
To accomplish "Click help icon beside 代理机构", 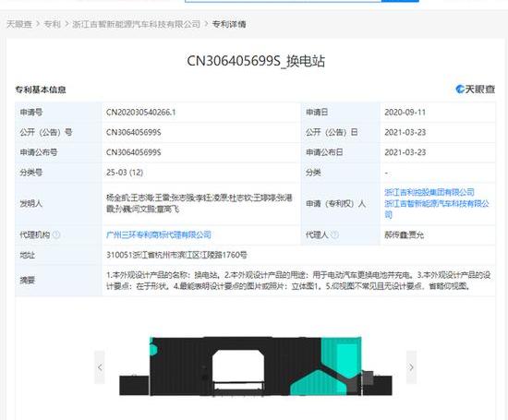I will [56, 234].
